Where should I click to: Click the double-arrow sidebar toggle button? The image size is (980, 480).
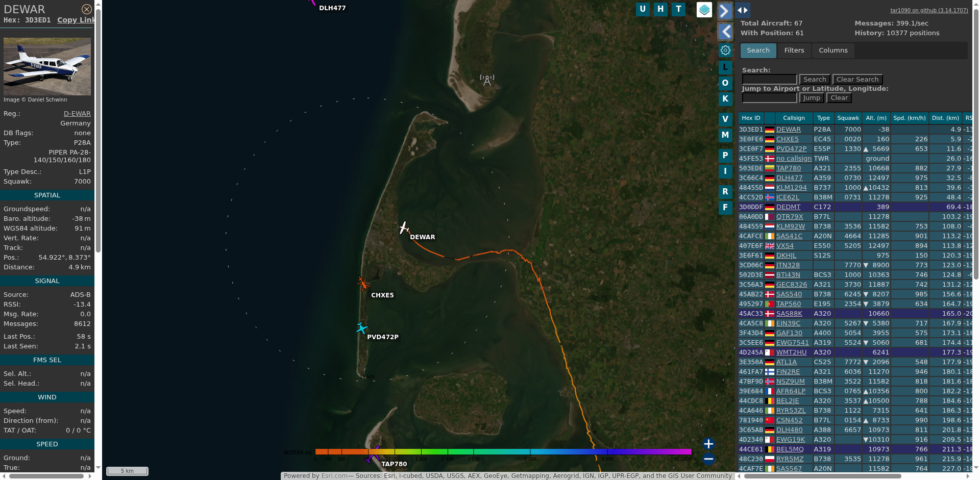click(743, 10)
